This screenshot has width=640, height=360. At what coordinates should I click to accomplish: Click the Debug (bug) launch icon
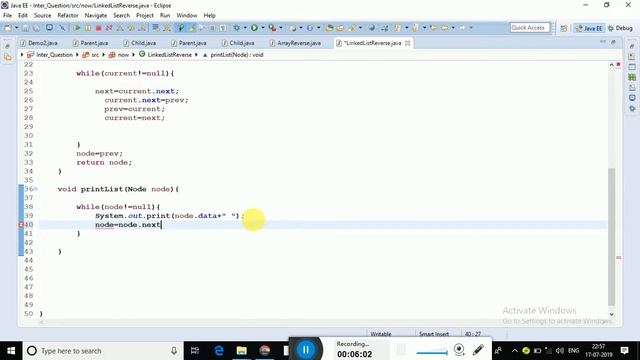(x=237, y=28)
